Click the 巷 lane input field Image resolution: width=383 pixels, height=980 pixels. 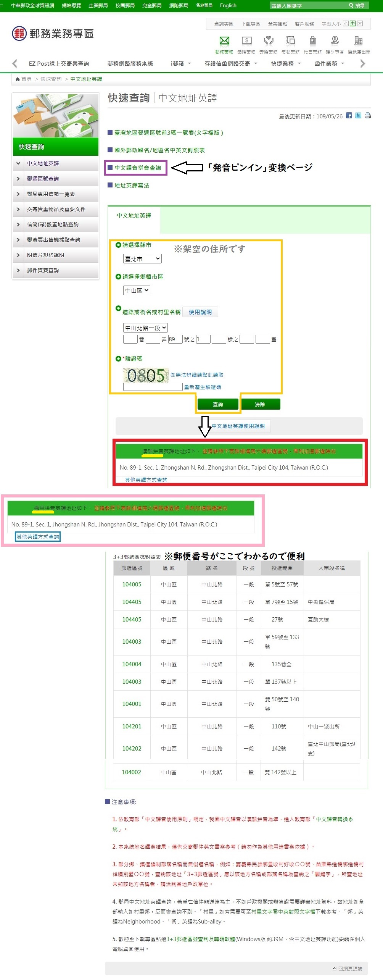(x=130, y=339)
